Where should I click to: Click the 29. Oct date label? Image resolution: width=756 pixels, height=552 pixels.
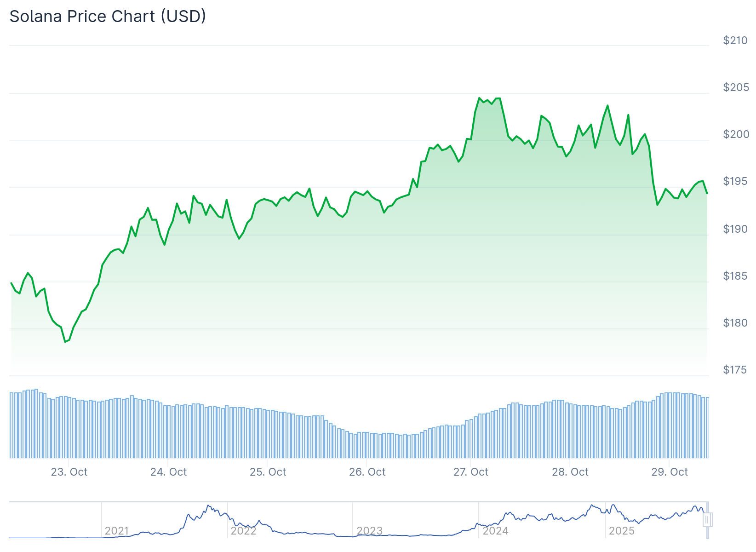pyautogui.click(x=669, y=472)
